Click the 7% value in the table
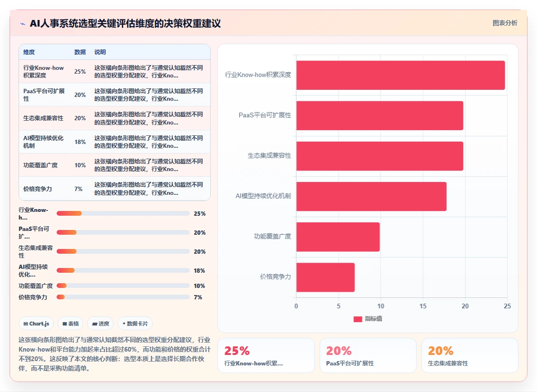The height and width of the screenshot is (392, 537). coord(78,189)
